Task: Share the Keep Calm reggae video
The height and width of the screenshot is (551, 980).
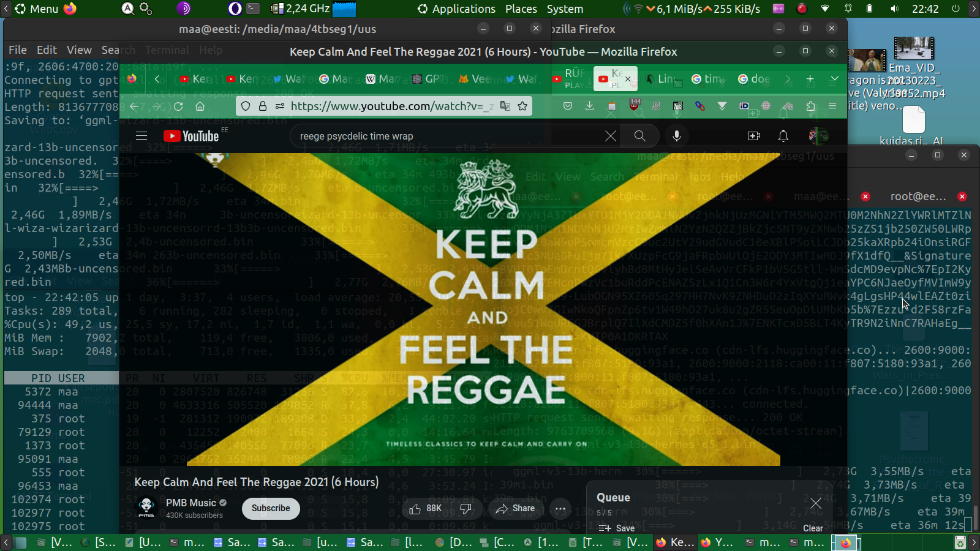Action: point(516,508)
